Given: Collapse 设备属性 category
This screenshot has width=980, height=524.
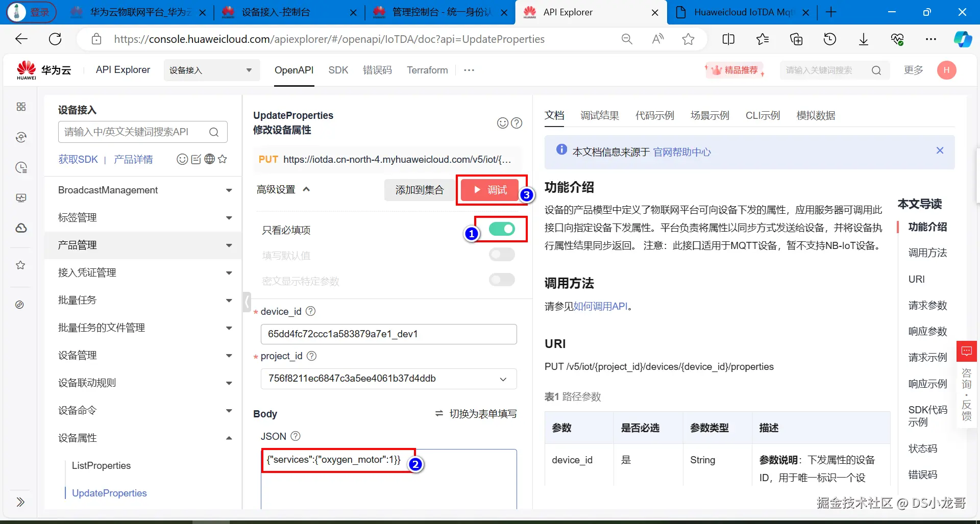Looking at the screenshot, I should click(x=143, y=438).
